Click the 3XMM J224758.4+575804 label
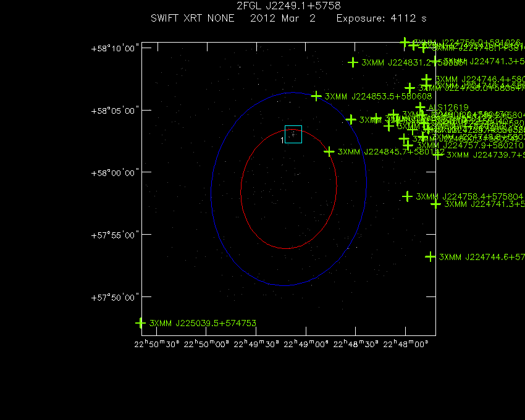 pos(469,196)
